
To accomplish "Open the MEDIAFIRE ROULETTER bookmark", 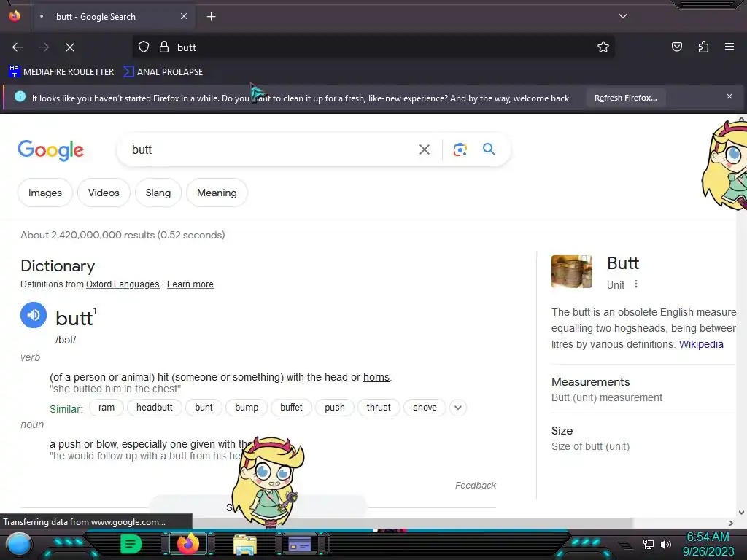I will (61, 72).
